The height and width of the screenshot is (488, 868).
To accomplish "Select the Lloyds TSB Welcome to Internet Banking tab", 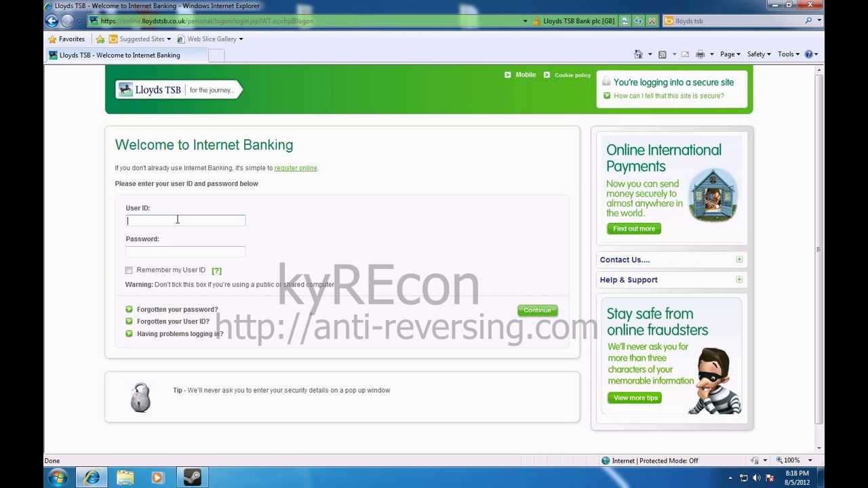I will click(x=125, y=55).
